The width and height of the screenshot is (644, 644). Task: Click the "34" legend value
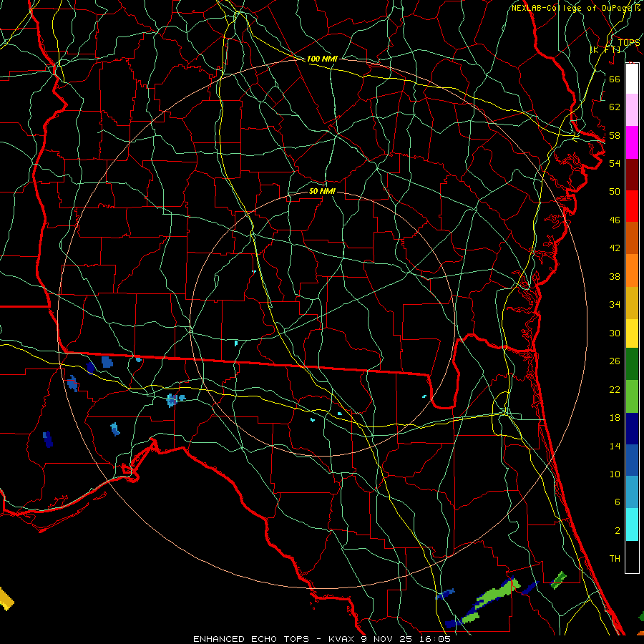coord(615,305)
